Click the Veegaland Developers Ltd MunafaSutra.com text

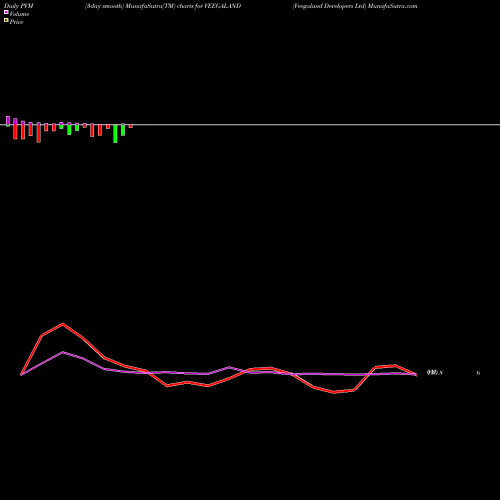tap(355, 6)
